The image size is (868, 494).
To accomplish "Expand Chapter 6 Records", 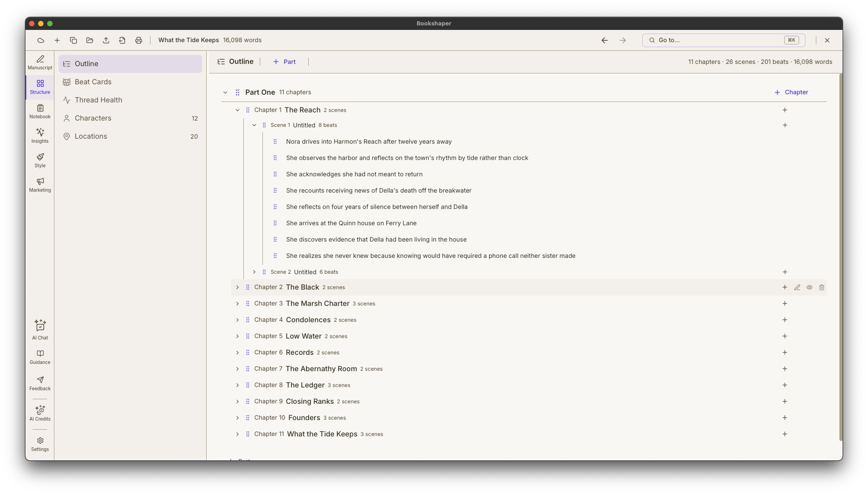I will (238, 353).
